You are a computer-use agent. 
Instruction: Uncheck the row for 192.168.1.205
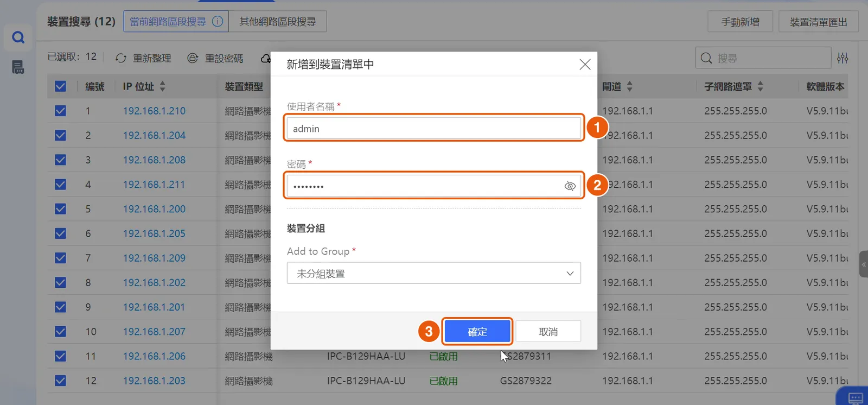60,233
